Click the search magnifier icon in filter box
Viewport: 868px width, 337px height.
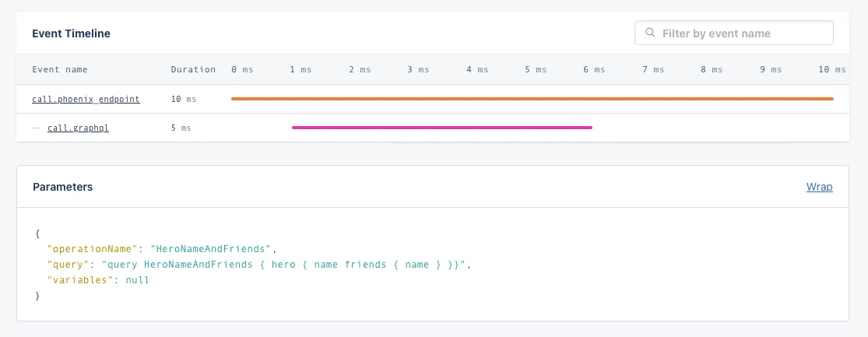[x=651, y=33]
